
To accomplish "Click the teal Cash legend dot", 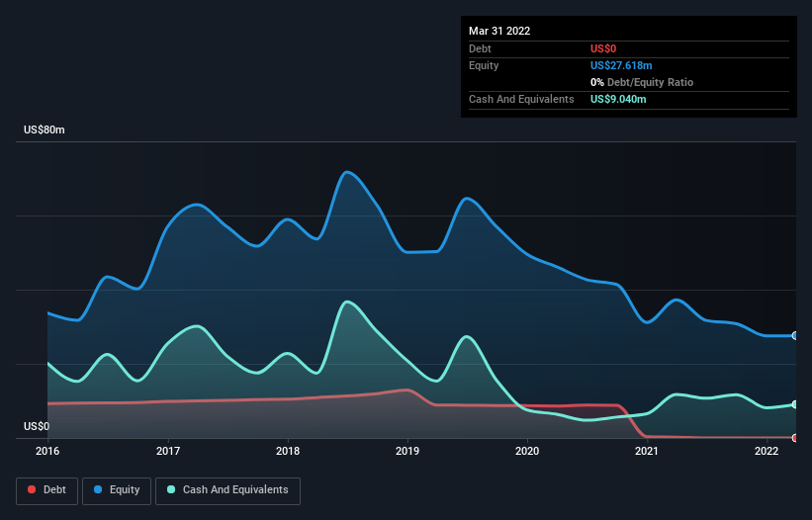I will [171, 489].
